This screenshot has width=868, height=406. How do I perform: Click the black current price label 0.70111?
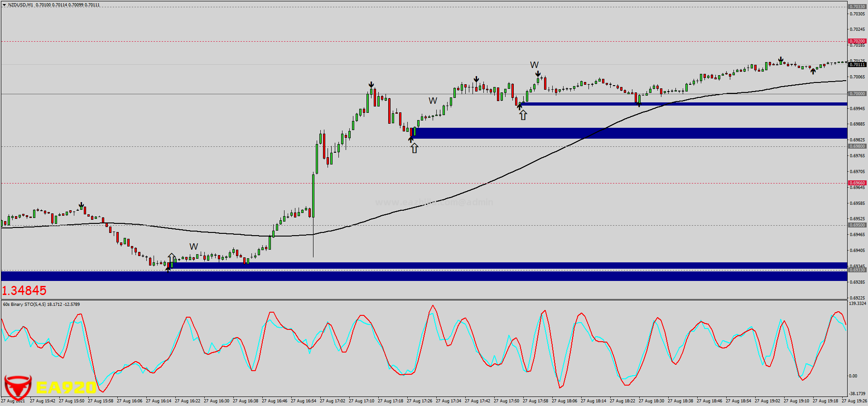[x=857, y=65]
